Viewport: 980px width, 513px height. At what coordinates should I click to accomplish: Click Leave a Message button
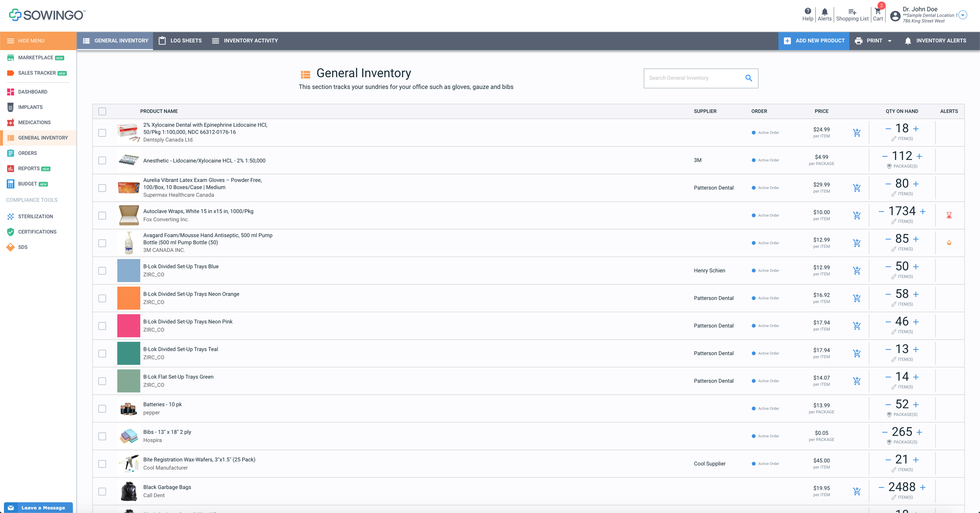coord(38,508)
